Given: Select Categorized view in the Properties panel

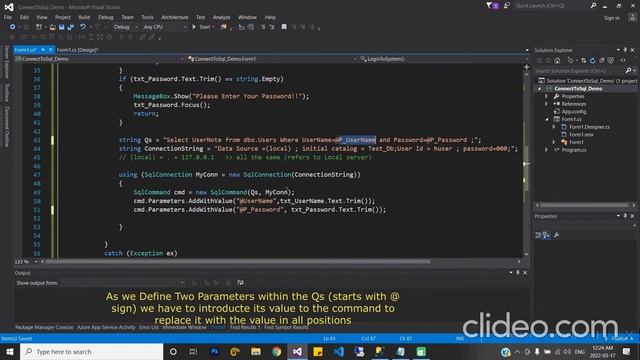Looking at the screenshot, I should (x=538, y=235).
